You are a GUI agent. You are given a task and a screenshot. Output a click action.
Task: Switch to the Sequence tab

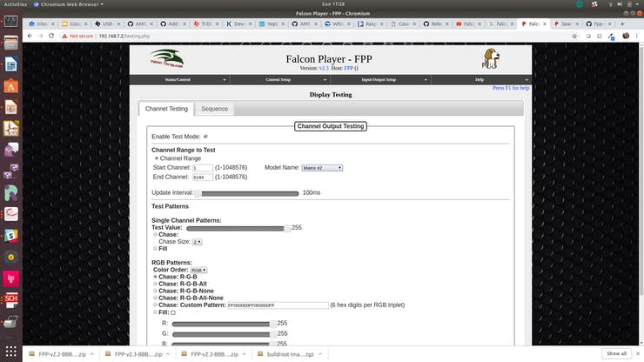coord(214,109)
